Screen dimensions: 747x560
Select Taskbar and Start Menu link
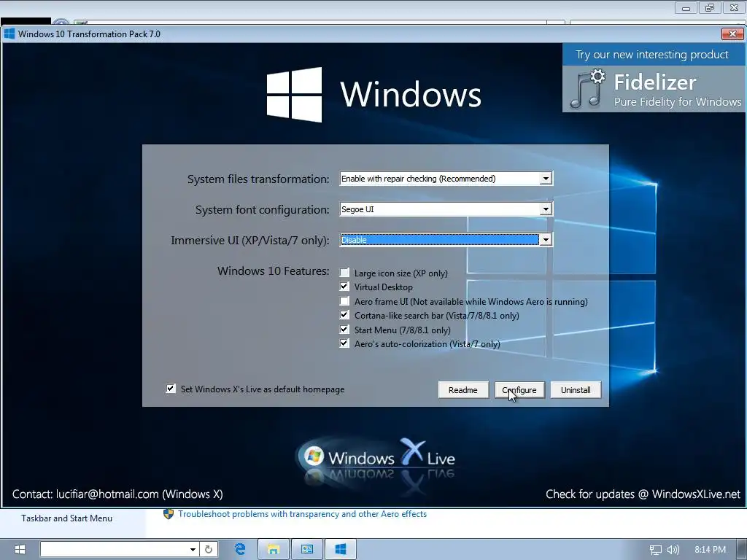point(66,518)
